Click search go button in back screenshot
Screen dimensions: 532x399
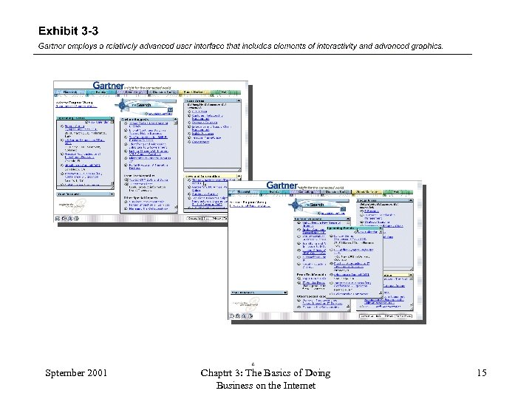(x=171, y=109)
